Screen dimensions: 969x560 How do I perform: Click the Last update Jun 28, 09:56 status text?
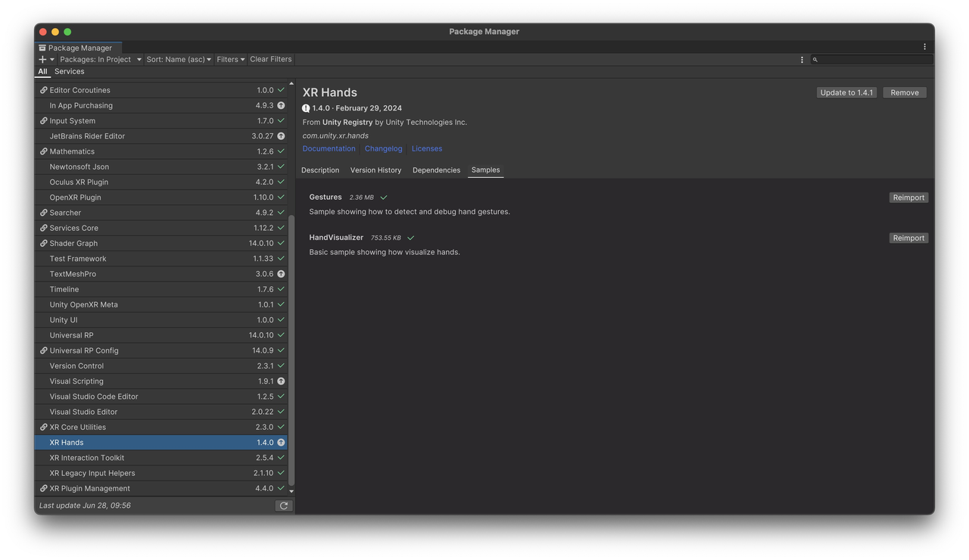(85, 506)
